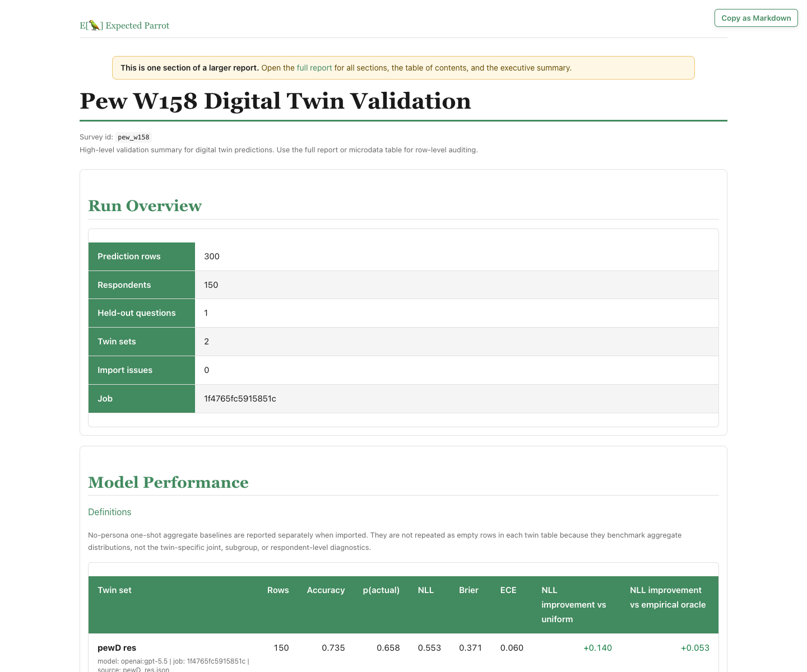Select the +0.140 improvement value

point(597,648)
